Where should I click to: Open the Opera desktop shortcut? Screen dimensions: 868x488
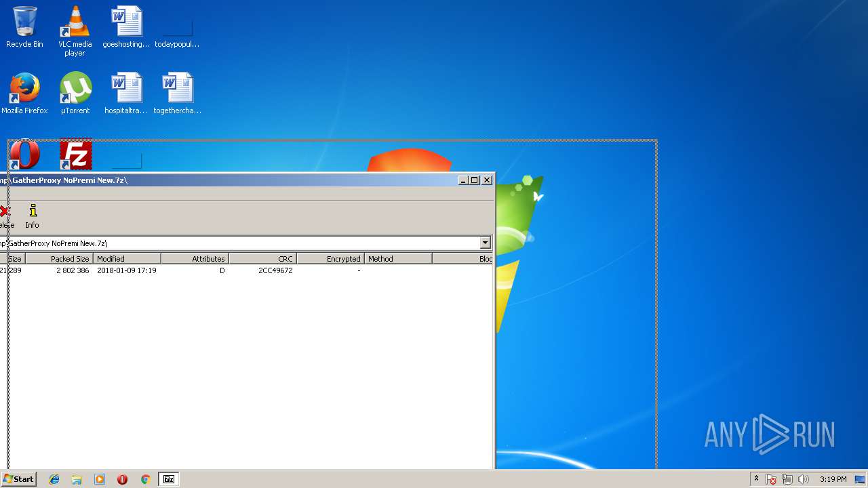click(24, 155)
